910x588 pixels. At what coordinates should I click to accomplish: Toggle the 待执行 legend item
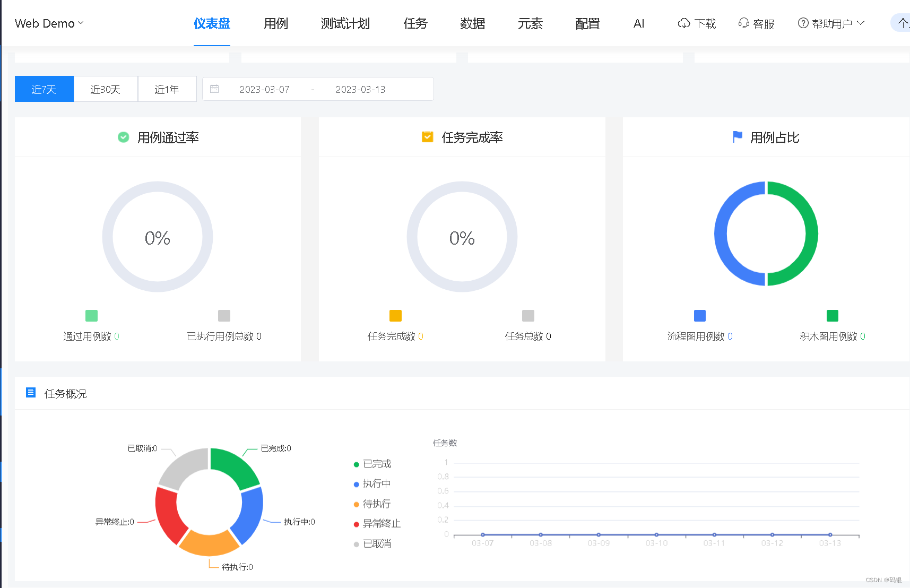(x=372, y=504)
